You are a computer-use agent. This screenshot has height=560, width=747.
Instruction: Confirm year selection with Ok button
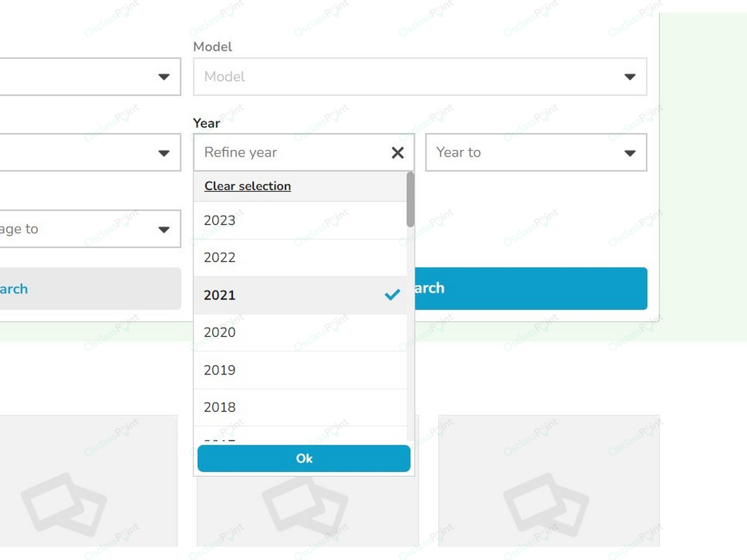point(304,458)
